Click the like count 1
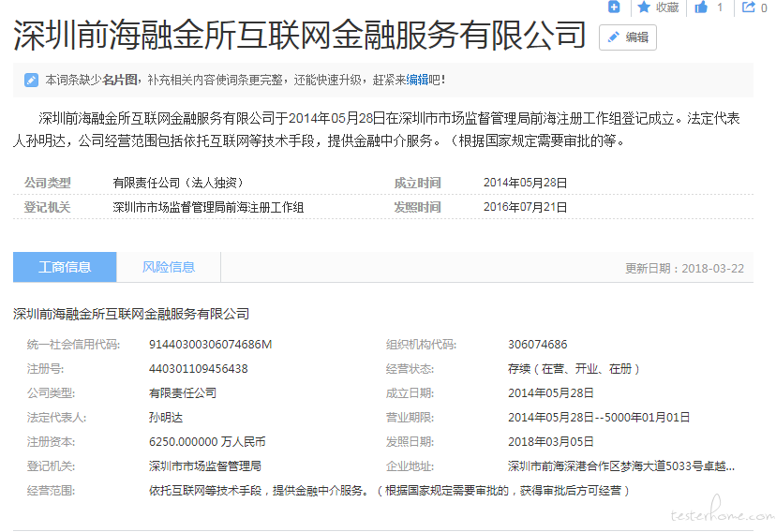This screenshot has height=532, width=776. [720, 7]
